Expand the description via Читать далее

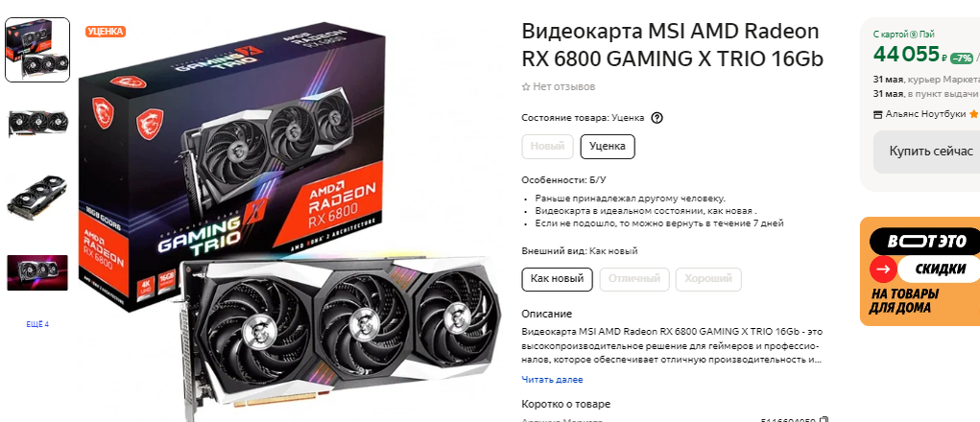click(x=552, y=380)
